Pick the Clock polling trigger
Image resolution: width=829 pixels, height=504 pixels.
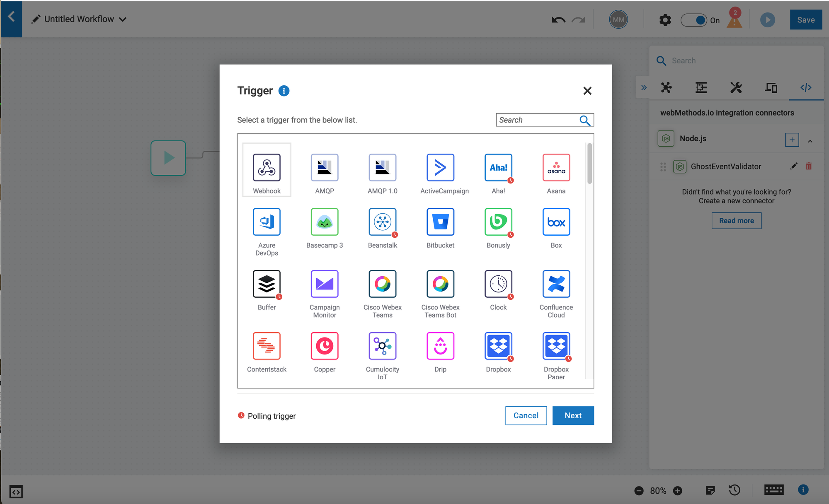(498, 284)
